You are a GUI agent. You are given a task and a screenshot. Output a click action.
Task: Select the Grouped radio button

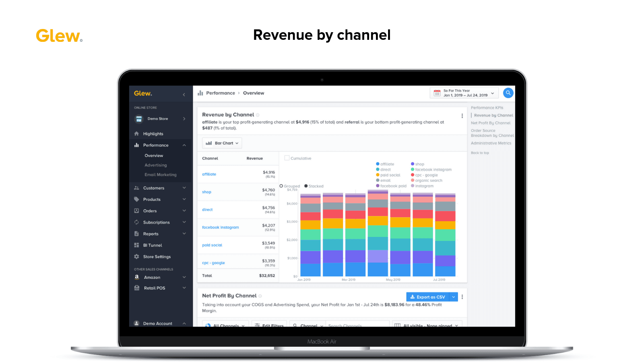[282, 186]
